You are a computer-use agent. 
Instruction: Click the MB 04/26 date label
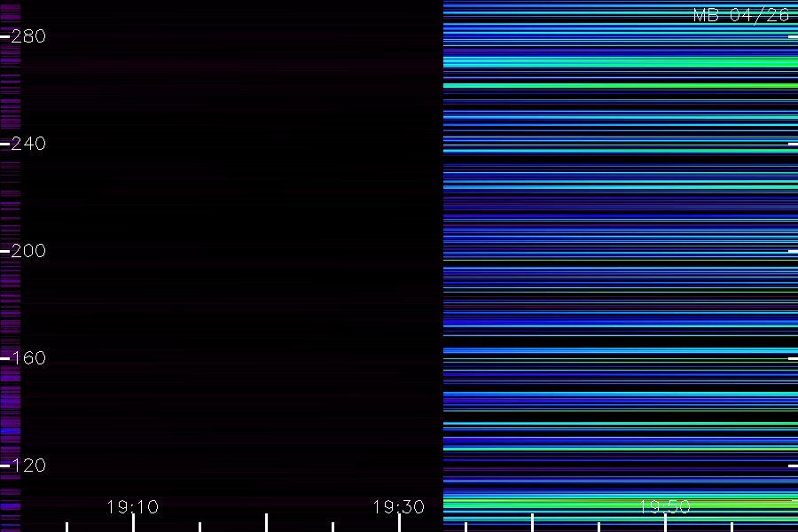pos(741,15)
